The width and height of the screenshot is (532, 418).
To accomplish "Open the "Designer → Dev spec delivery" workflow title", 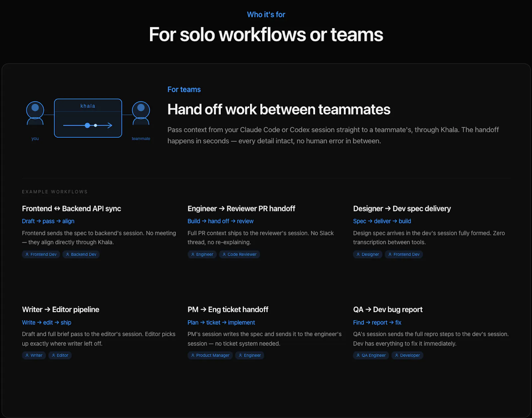I will tap(402, 209).
